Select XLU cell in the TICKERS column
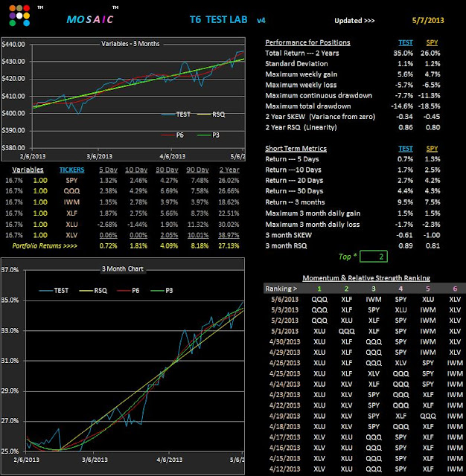466x476 pixels. (x=71, y=225)
